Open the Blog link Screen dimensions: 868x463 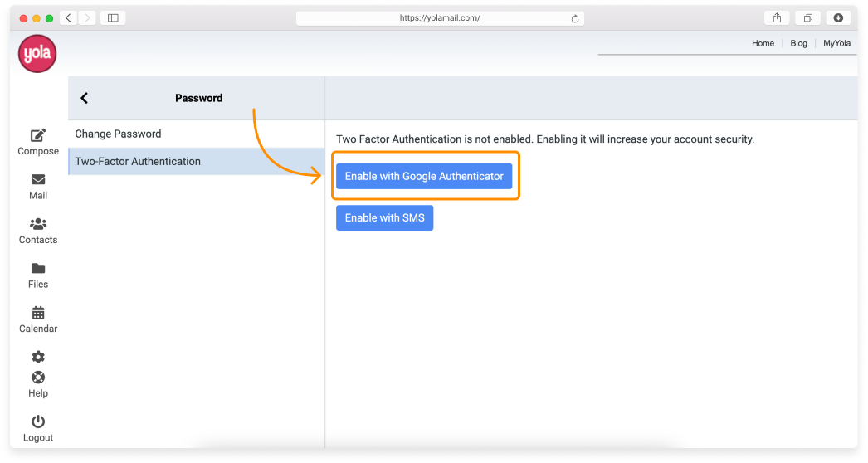point(798,43)
